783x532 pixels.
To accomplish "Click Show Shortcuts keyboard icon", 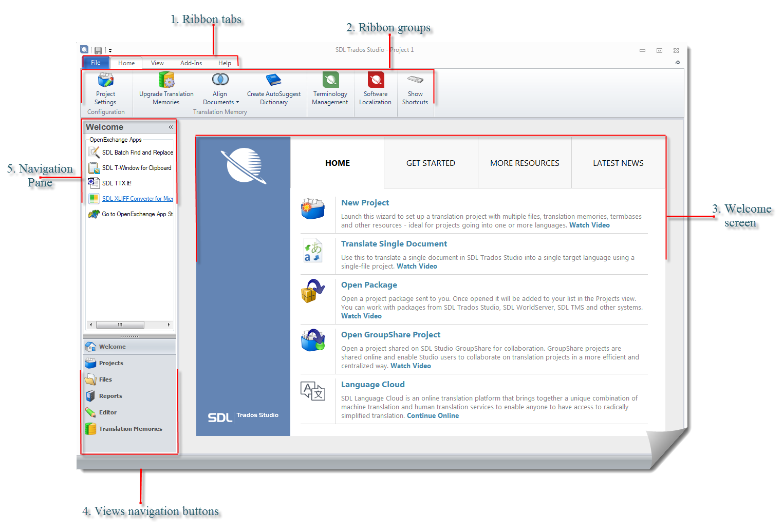I will (415, 80).
